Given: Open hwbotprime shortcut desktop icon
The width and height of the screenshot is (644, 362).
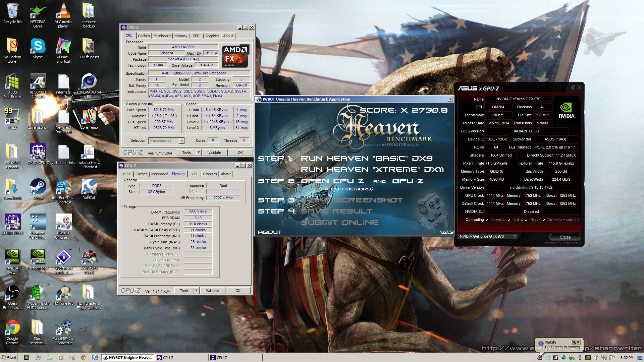Looking at the screenshot, I should coord(89,156).
